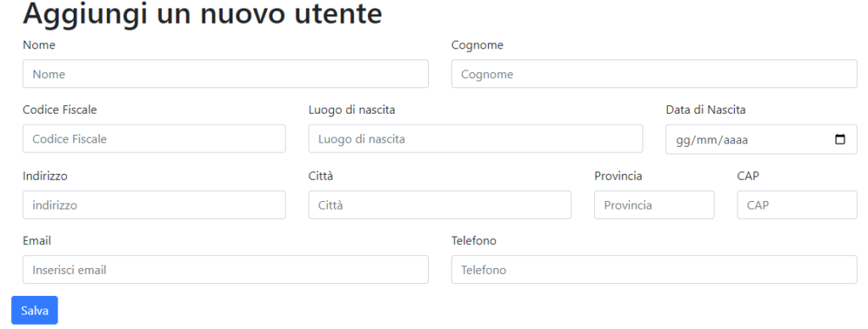
Task: Focus the Luogo di nascita input field
Action: [x=476, y=138]
